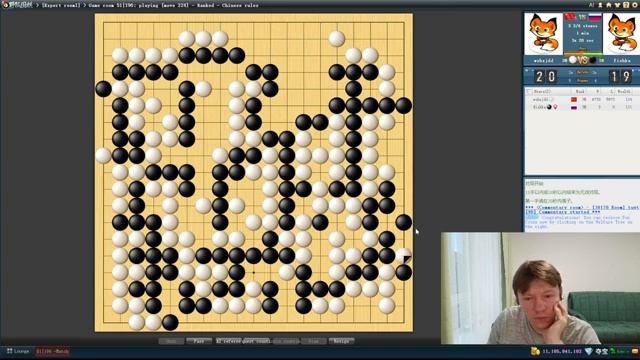The height and width of the screenshot is (360, 640).
Task: Click the right timer showing 19
Action: [x=621, y=76]
